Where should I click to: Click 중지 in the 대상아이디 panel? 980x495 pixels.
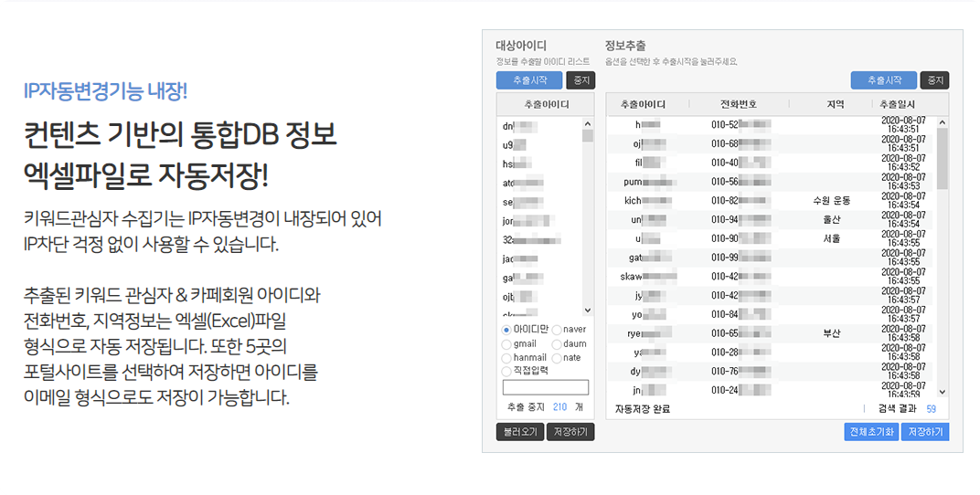pyautogui.click(x=581, y=80)
